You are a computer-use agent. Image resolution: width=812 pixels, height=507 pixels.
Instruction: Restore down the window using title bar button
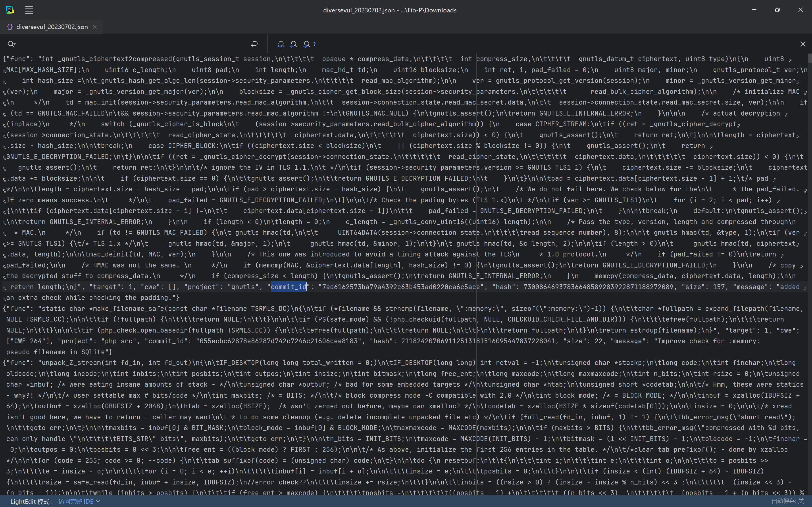click(x=777, y=10)
